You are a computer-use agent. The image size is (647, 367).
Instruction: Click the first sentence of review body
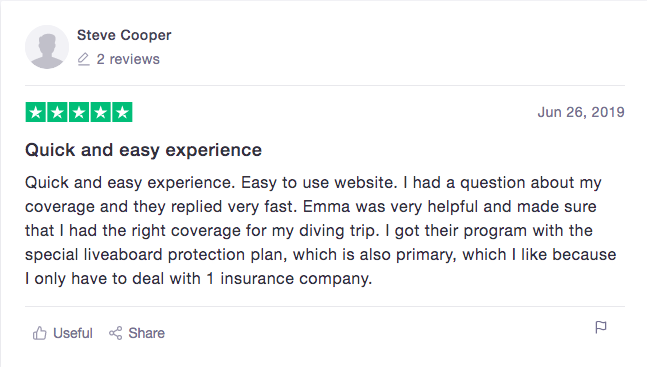tap(130, 183)
